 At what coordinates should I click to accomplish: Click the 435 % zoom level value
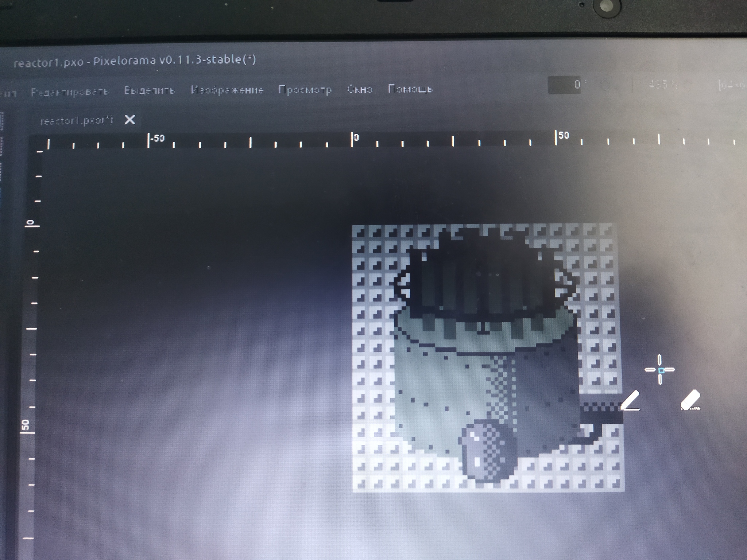pos(663,85)
